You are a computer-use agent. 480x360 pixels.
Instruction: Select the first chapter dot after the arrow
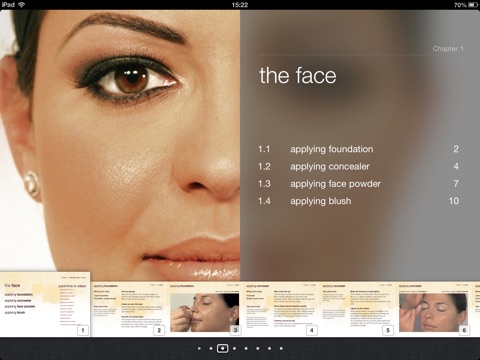coord(211,348)
